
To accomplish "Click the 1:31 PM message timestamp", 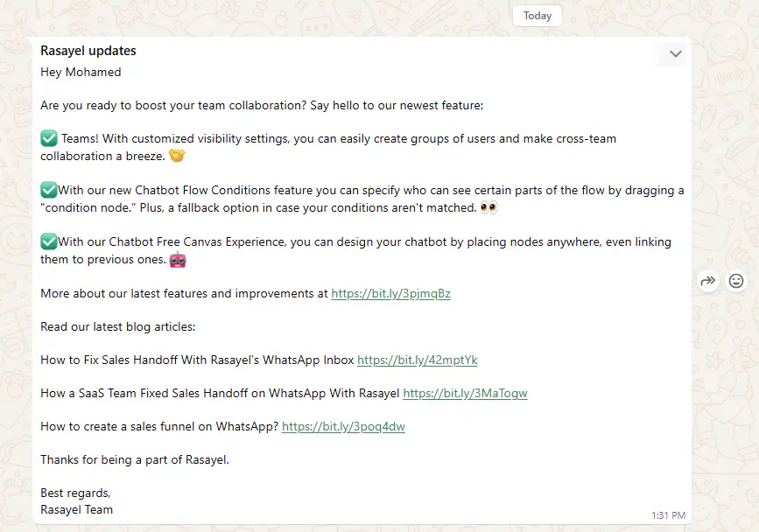I will coord(668,515).
